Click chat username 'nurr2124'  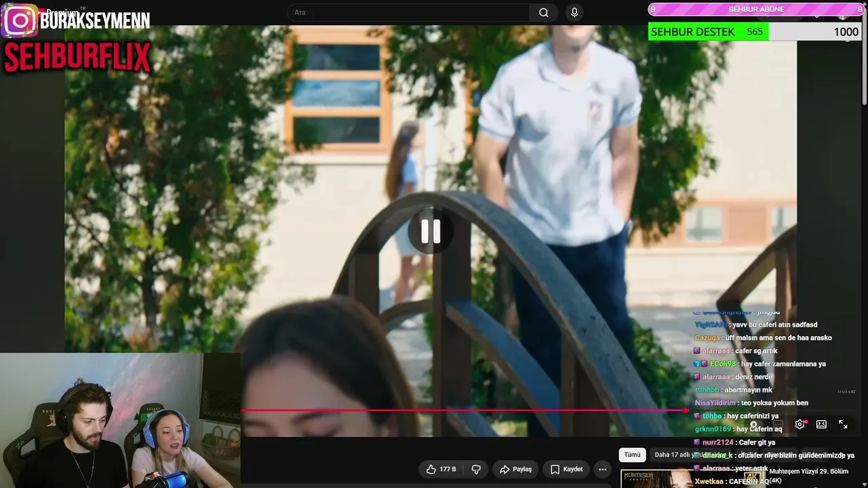click(718, 443)
